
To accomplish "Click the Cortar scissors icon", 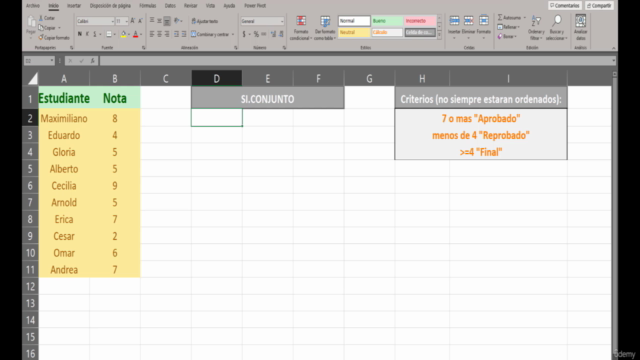I will point(41,18).
